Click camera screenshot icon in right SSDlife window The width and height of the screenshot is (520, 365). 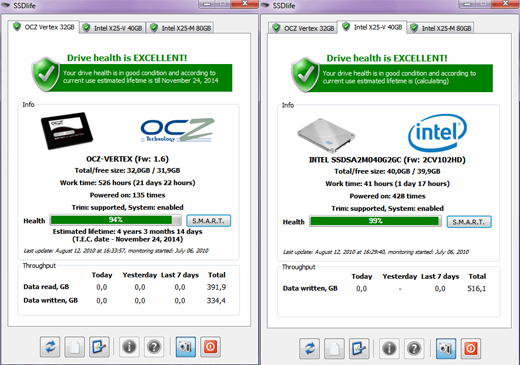[x=446, y=349]
